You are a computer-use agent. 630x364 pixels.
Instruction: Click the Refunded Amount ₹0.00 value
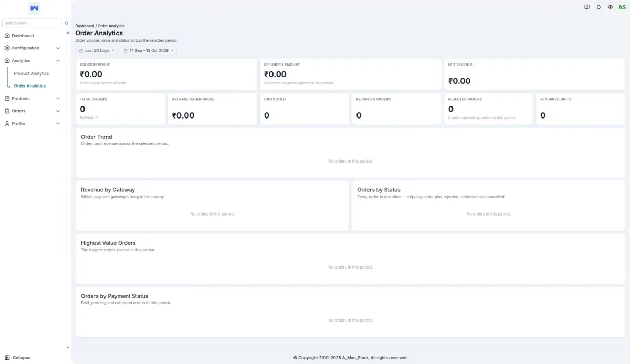[275, 74]
